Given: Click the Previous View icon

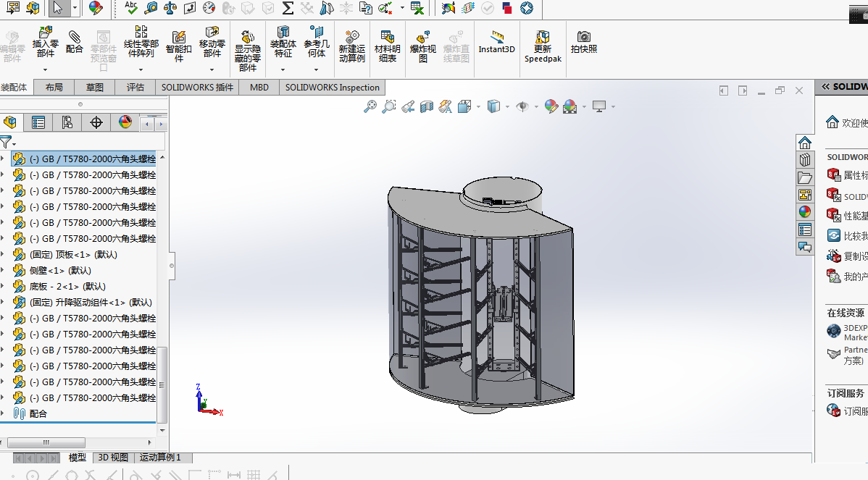Looking at the screenshot, I should point(408,106).
